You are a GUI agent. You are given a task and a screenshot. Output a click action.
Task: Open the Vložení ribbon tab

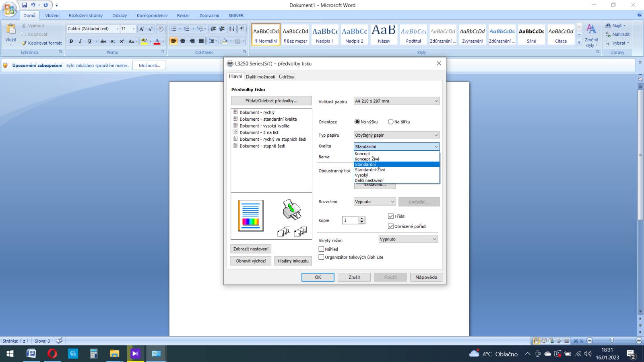52,16
